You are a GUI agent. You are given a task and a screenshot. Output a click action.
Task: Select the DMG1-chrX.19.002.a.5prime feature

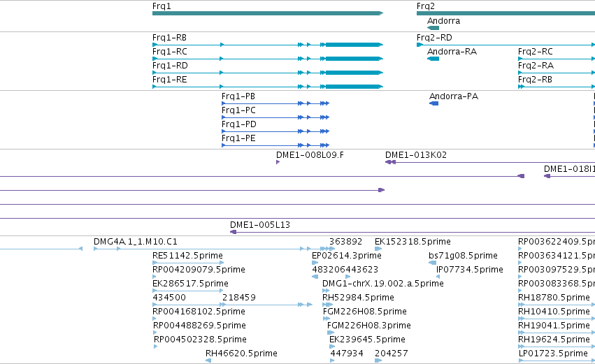326,291
